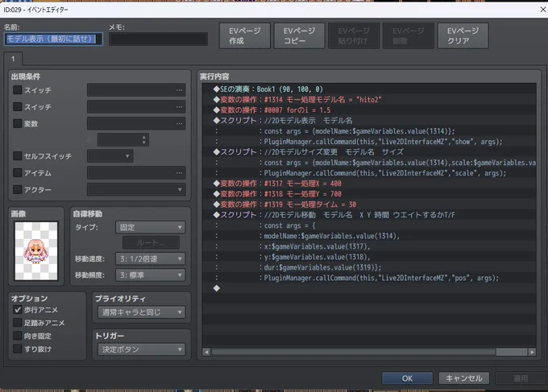Select the callCommand "show" script line

[369, 142]
